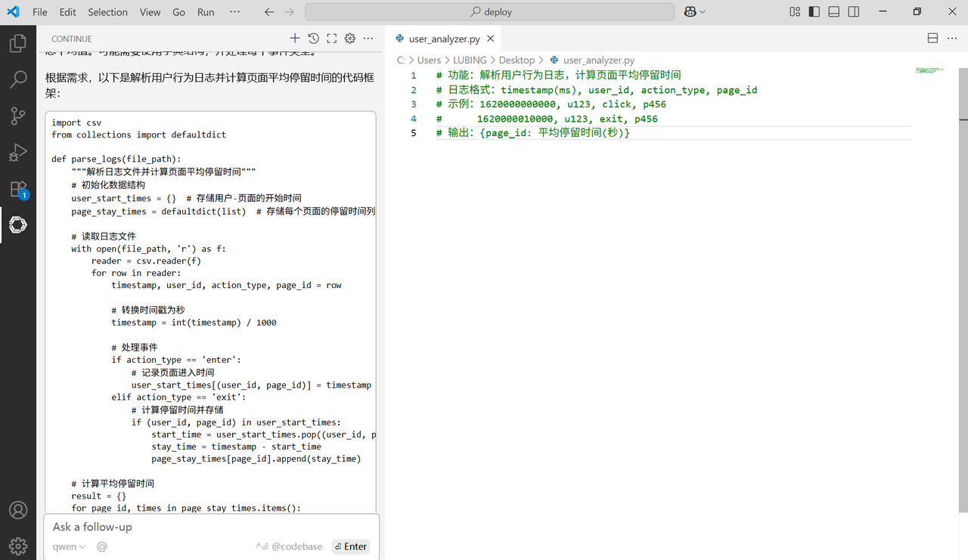
Task: Open the Manage gear at activity bar bottom
Action: click(x=18, y=546)
